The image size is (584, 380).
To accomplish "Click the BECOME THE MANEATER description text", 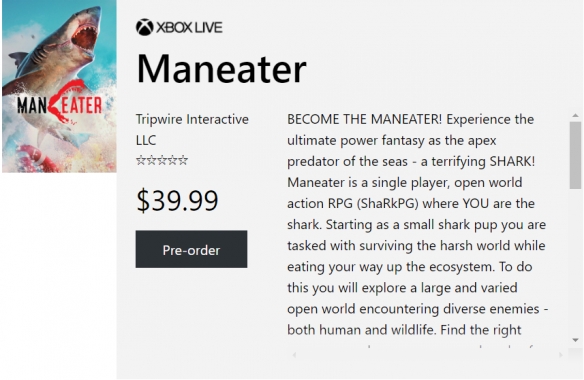I will coord(417,225).
